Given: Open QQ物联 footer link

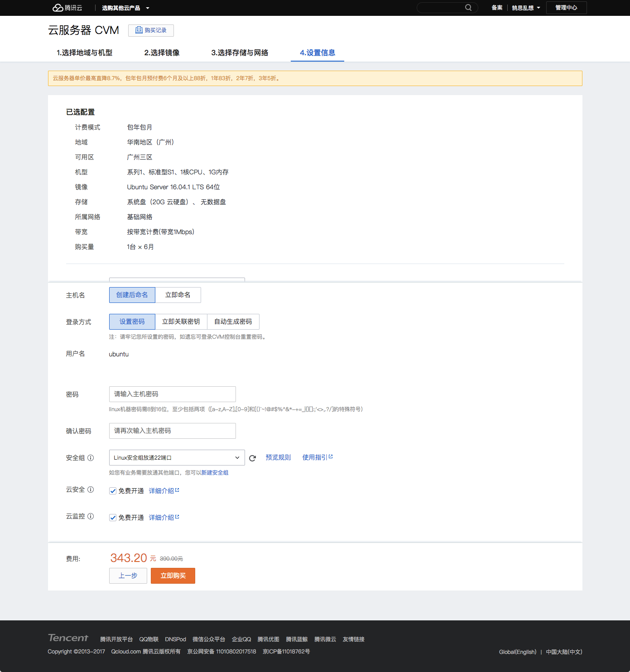Looking at the screenshot, I should [149, 639].
